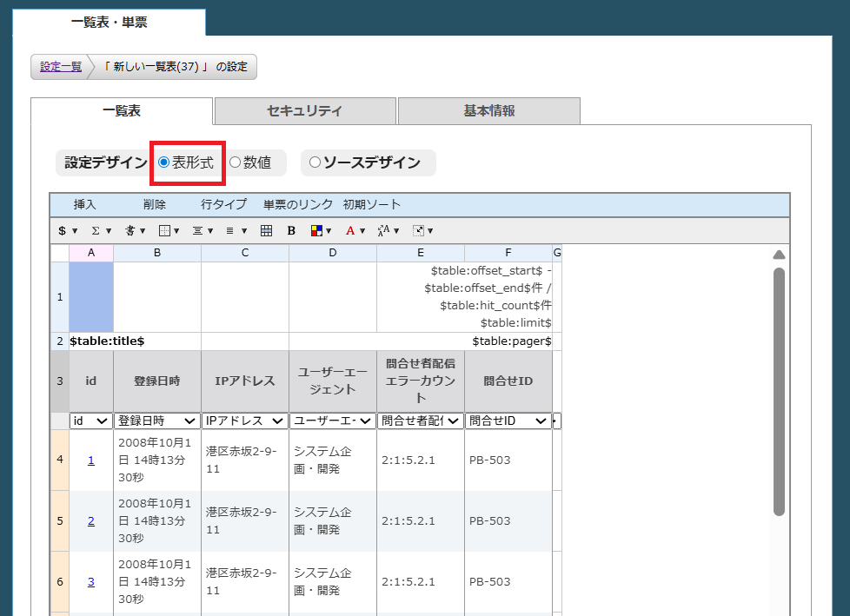The width and height of the screenshot is (850, 616).
Task: Open the 単票のリンク menu
Action: click(298, 205)
